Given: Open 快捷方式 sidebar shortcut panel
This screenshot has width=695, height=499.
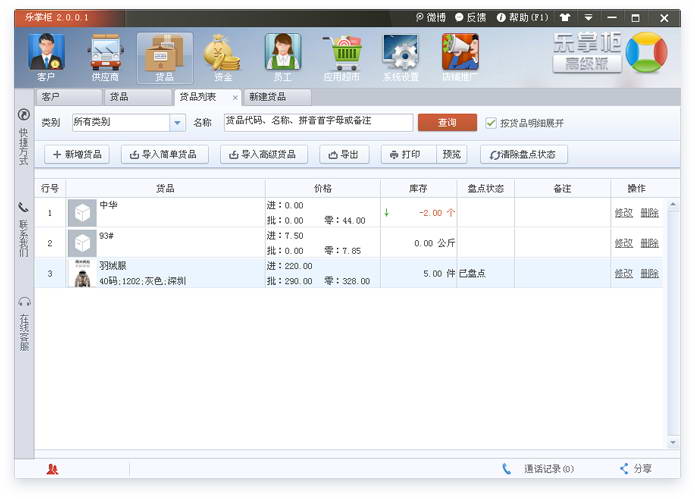Looking at the screenshot, I should (x=24, y=137).
